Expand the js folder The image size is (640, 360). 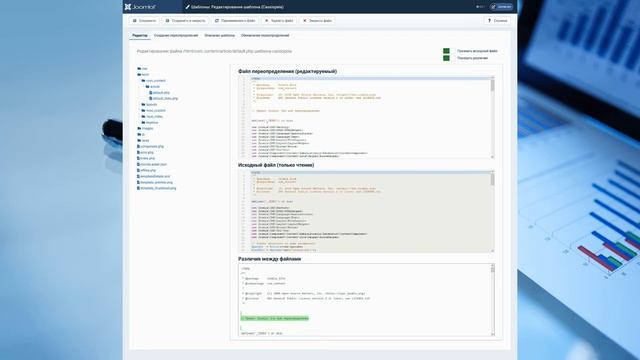pyautogui.click(x=141, y=134)
